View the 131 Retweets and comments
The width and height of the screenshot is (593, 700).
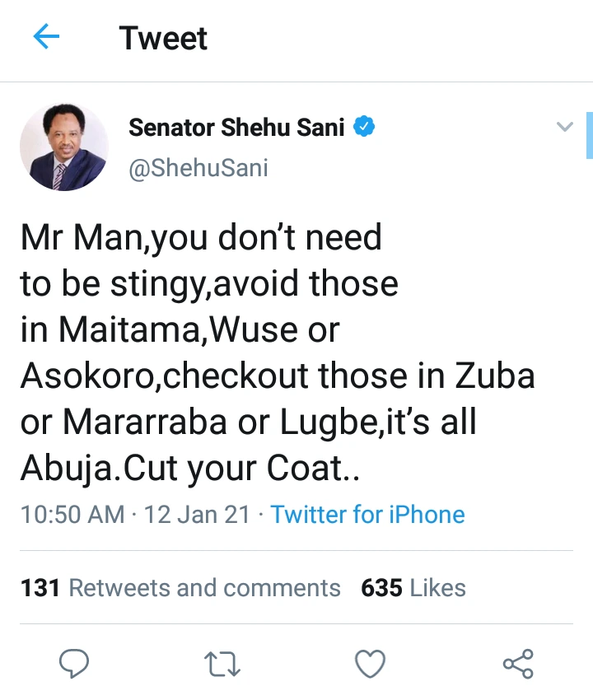tap(180, 588)
